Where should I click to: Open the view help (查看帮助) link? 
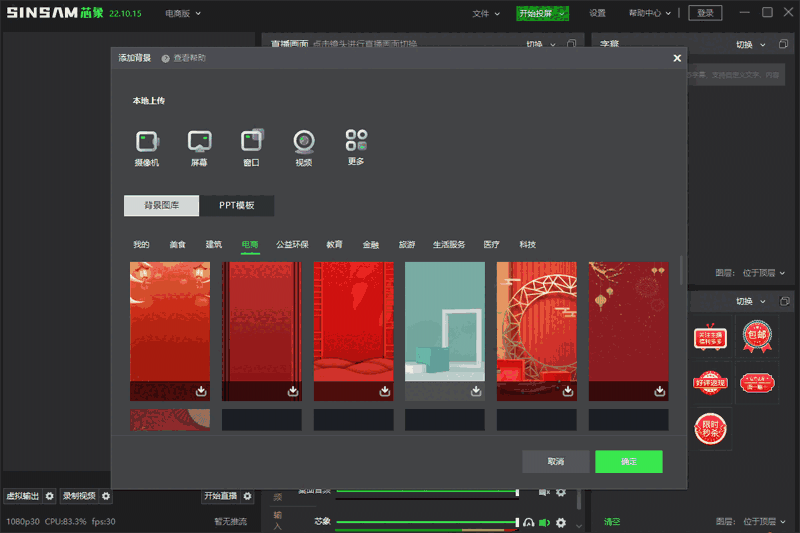click(x=184, y=59)
